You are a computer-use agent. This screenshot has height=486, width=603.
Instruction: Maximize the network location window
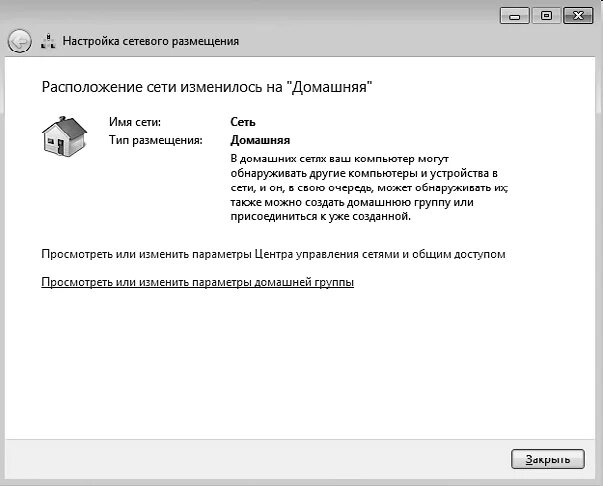click(546, 16)
